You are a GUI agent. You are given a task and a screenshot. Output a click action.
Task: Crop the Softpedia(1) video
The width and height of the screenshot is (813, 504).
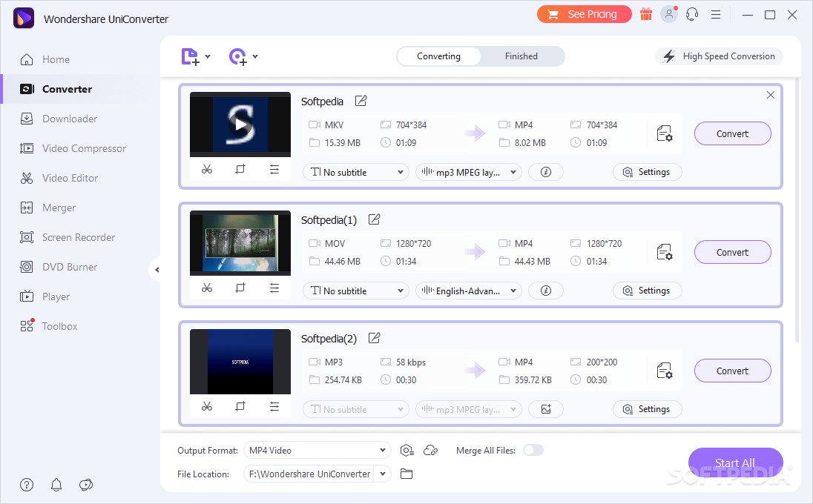[x=240, y=288]
